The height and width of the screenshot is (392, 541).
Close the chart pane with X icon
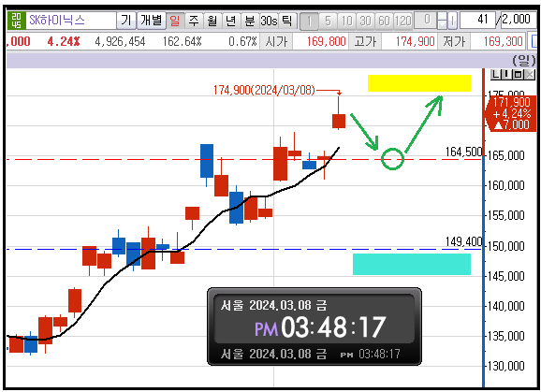tap(529, 74)
